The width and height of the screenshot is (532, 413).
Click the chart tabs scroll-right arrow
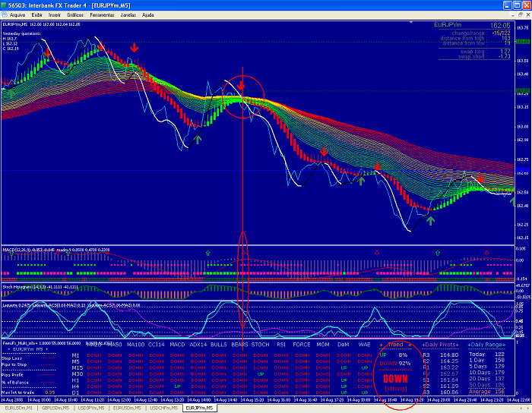click(528, 408)
